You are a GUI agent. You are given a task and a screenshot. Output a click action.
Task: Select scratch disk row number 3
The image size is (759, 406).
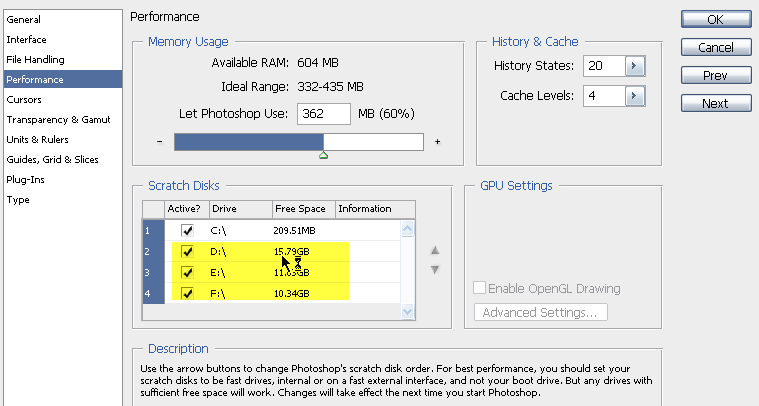coord(153,272)
